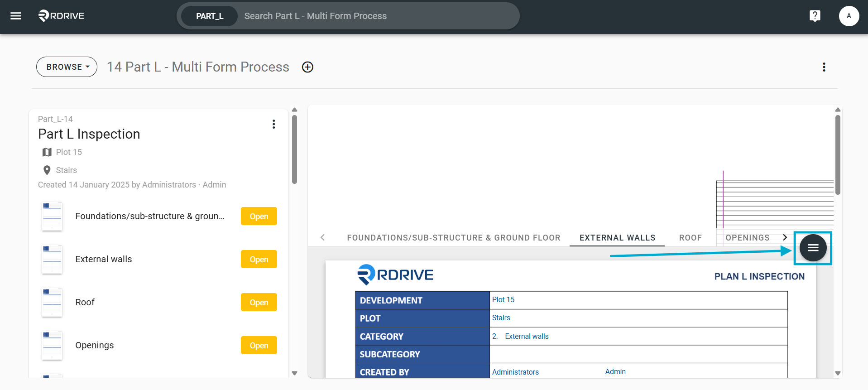Click the Admin created-by value in form

pos(615,371)
